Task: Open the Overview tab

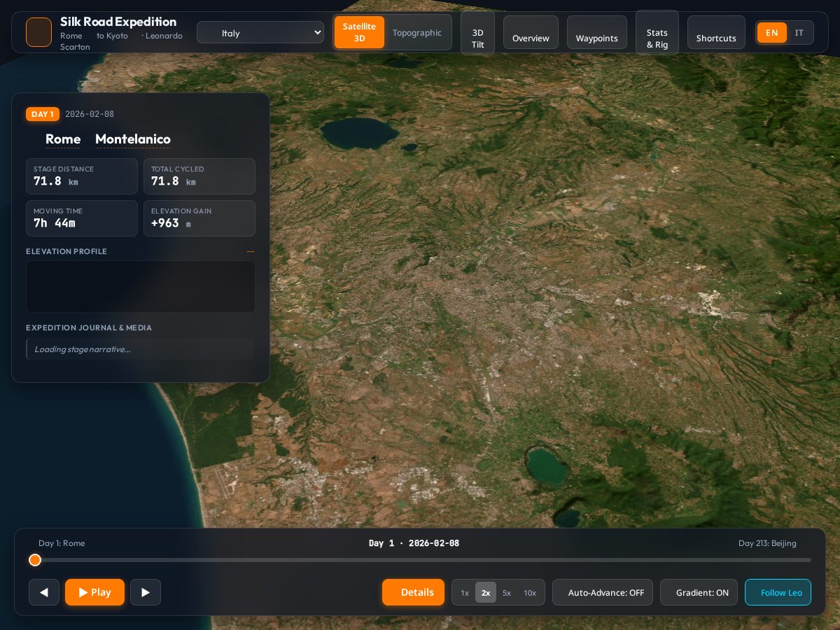Action: [531, 33]
